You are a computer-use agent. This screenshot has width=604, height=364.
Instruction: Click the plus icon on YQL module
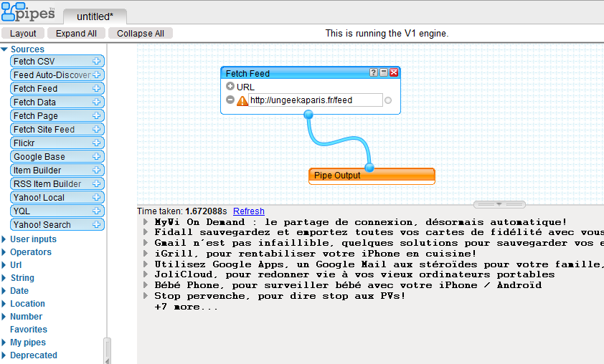click(x=97, y=211)
